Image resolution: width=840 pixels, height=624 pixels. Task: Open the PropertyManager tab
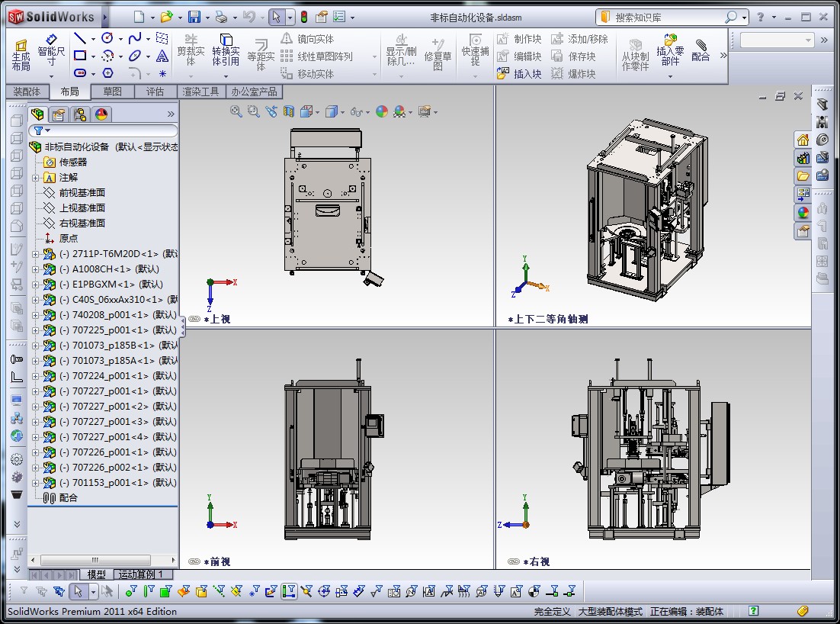point(59,114)
